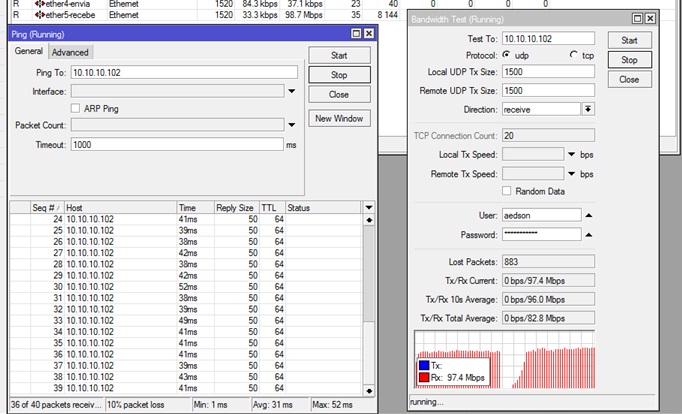682x414 pixels.
Task: Click the Avg: 31 ms status entry
Action: pyautogui.click(x=280, y=404)
